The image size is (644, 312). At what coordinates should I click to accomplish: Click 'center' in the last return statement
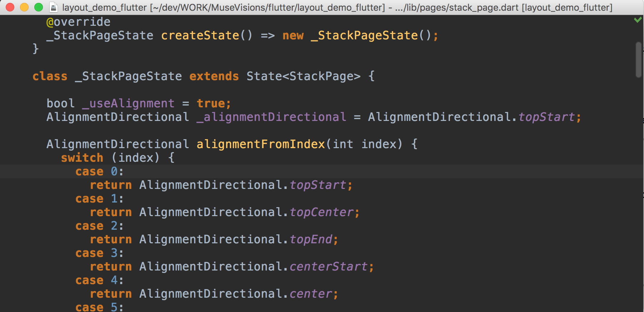click(311, 294)
